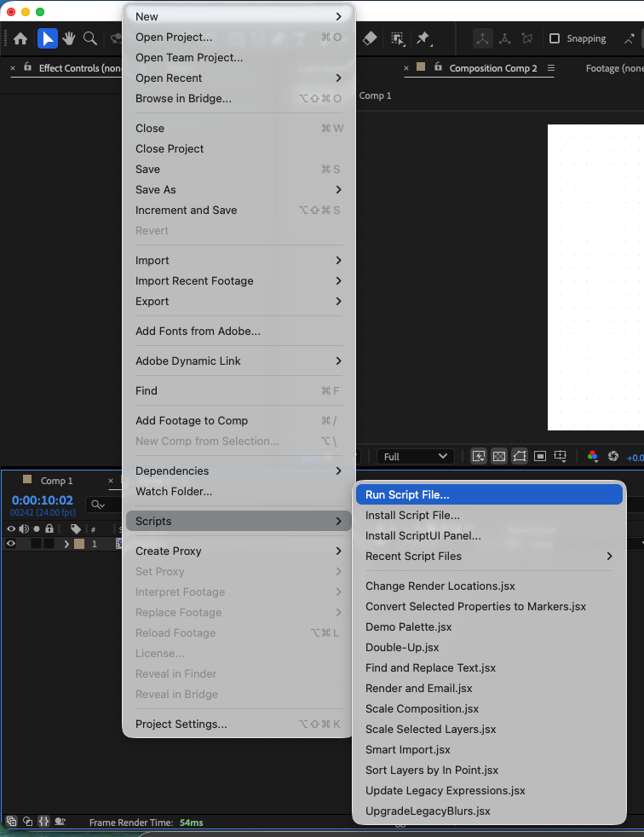This screenshot has width=644, height=837.
Task: Toggle the Render Time pane braces icon
Action: 43,822
